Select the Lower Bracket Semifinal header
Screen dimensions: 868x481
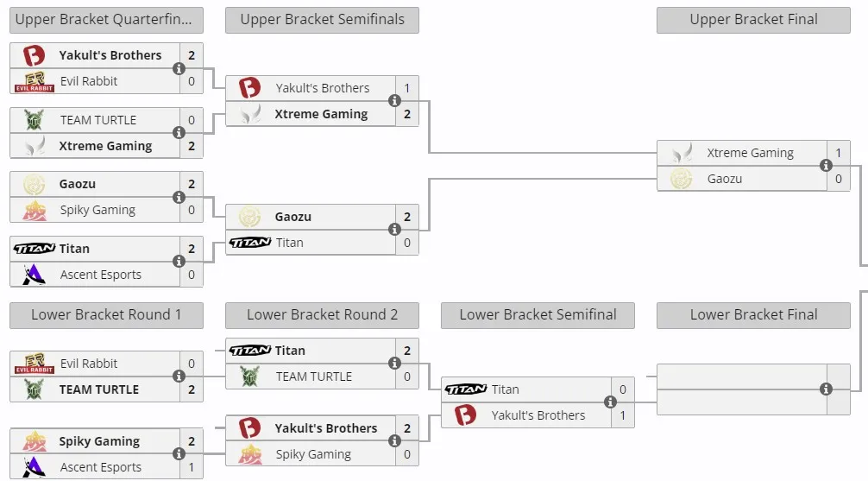click(x=538, y=315)
